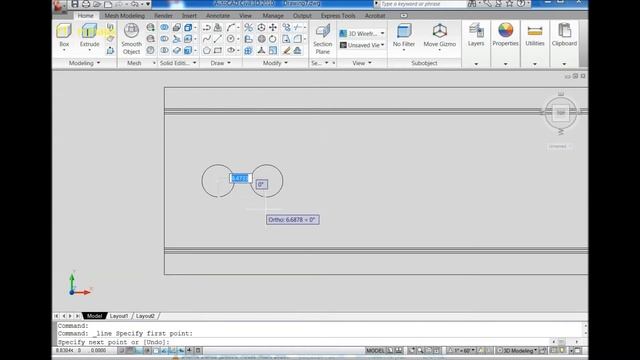Select the Polygon tool in Draw panel

[207, 51]
